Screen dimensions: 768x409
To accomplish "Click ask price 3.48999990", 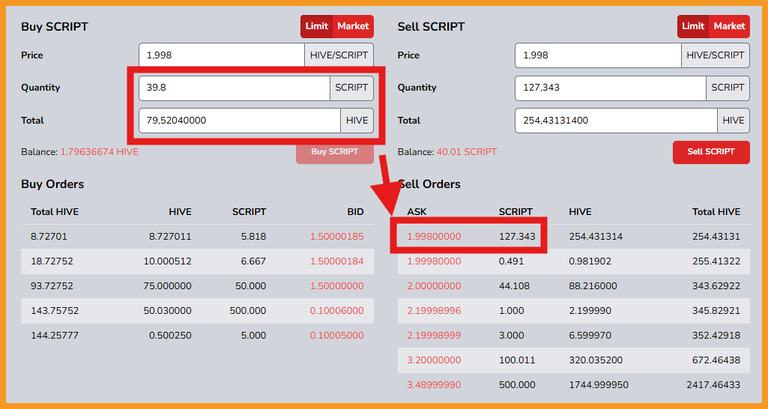I will click(x=434, y=385).
